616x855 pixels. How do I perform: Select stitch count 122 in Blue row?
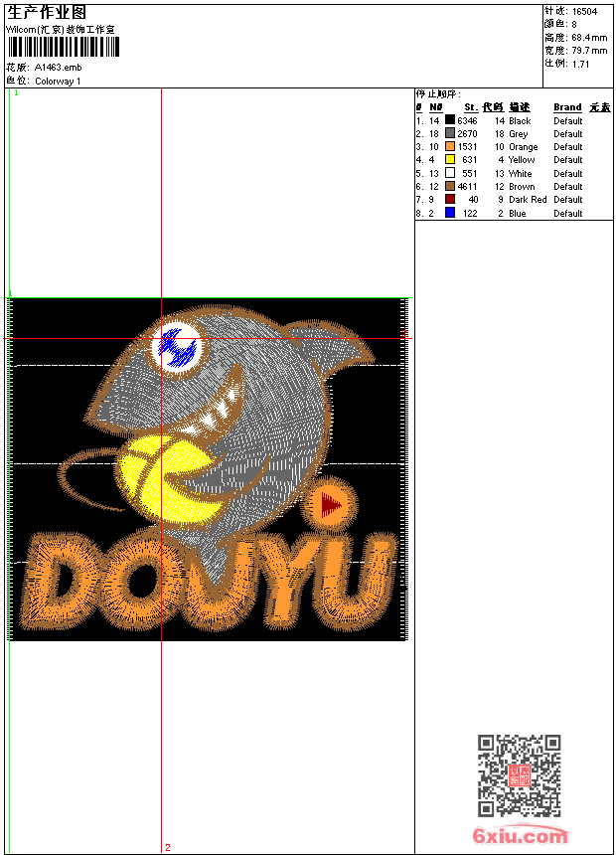(470, 214)
